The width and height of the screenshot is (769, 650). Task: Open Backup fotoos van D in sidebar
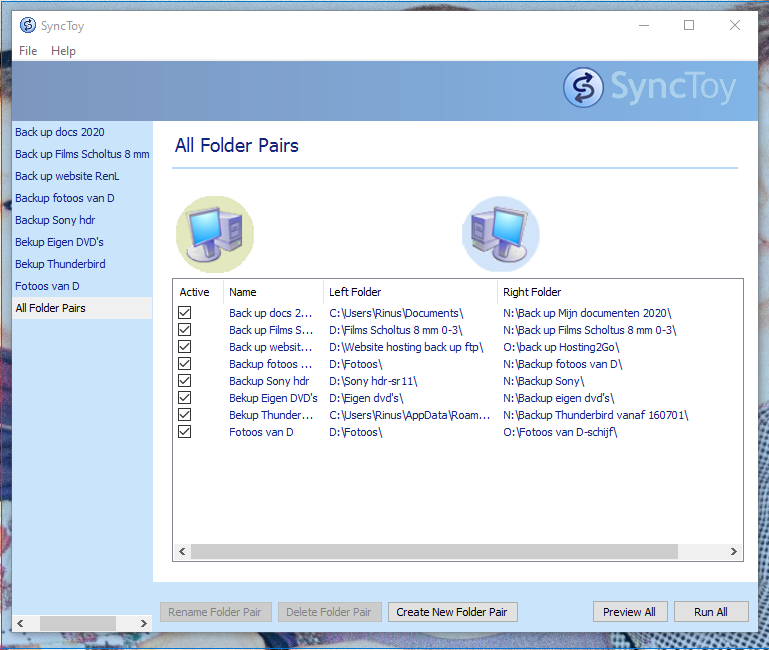click(64, 198)
